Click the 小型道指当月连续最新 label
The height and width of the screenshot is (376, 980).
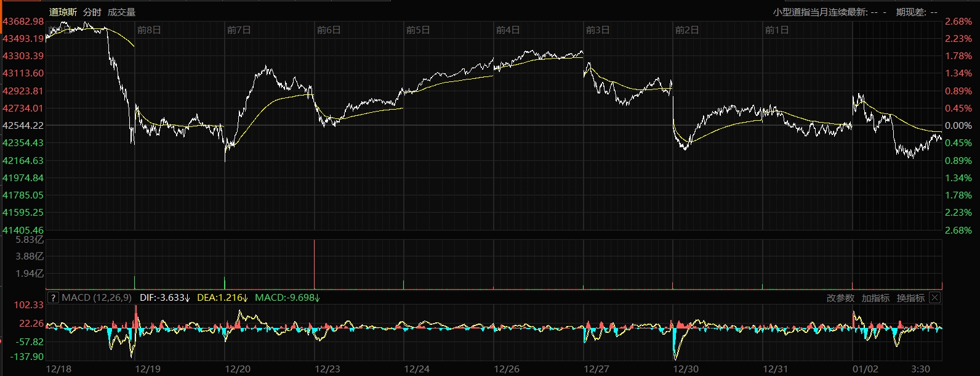coord(821,12)
